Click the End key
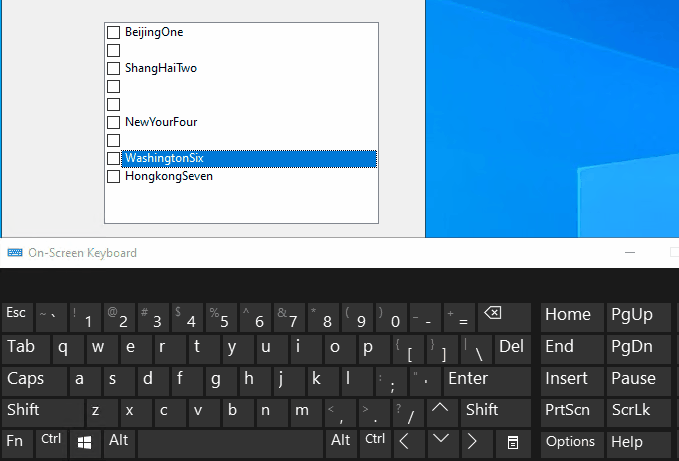 click(572, 349)
